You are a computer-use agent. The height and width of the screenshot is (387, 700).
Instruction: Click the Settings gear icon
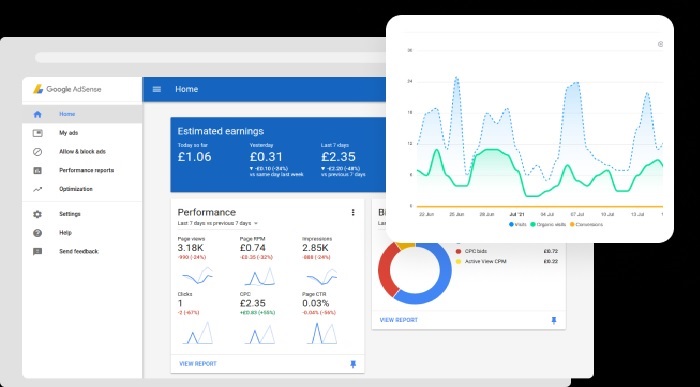(38, 214)
